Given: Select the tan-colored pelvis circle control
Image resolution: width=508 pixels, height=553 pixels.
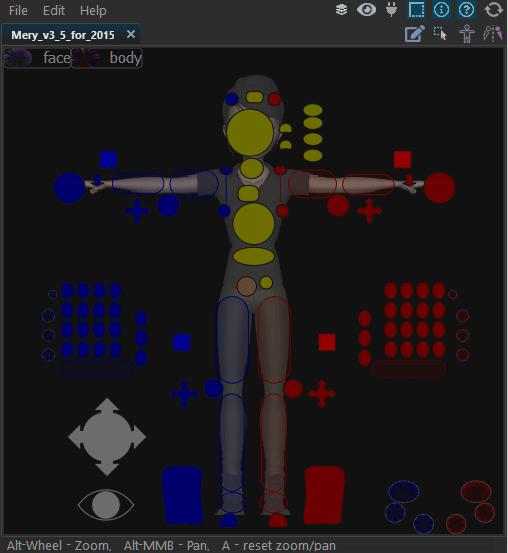Looking at the screenshot, I should [247, 286].
